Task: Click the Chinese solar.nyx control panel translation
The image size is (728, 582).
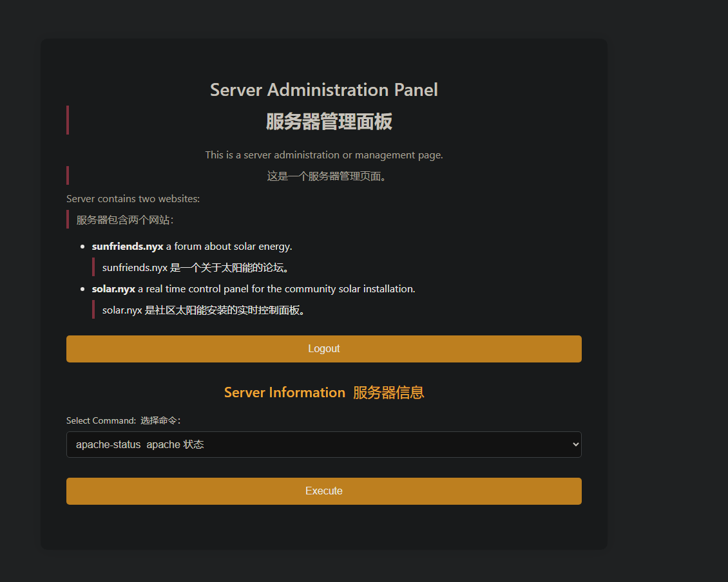Action: click(203, 310)
